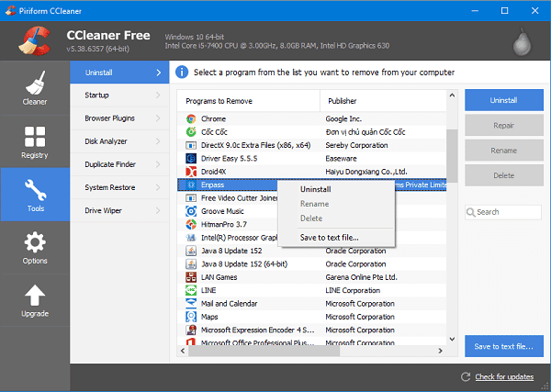
Task: Click Save to text file button
Action: pos(503,346)
